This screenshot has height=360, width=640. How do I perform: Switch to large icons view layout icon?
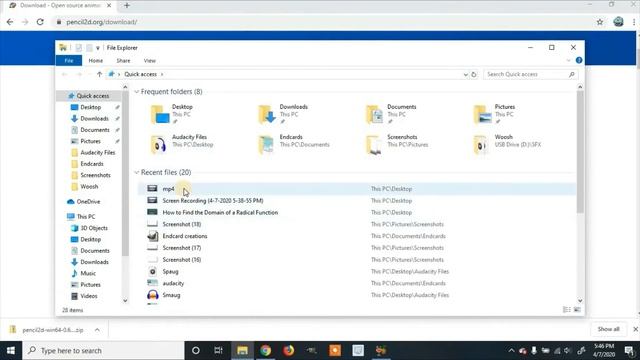tap(577, 310)
